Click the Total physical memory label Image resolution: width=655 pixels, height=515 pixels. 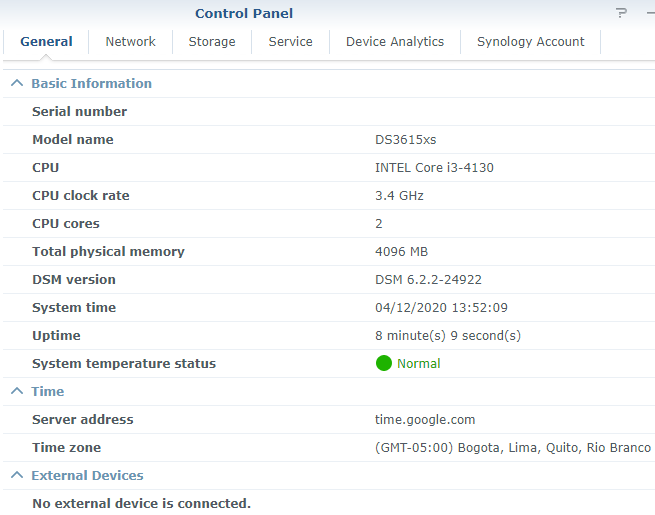pos(108,251)
